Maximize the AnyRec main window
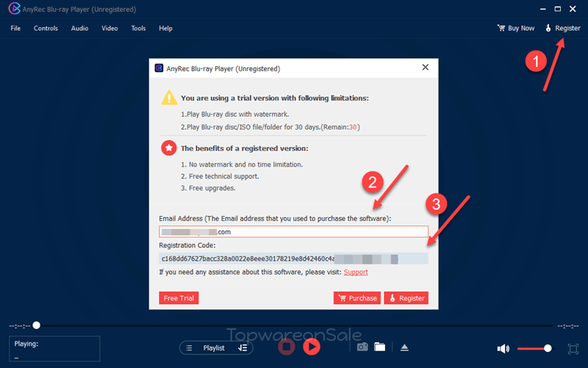The width and height of the screenshot is (588, 368). [x=558, y=9]
